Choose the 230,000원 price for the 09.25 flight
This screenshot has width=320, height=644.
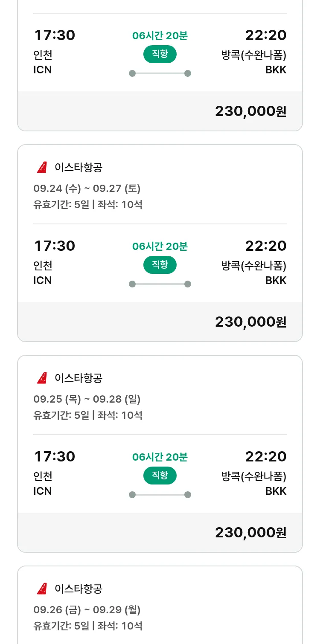coord(250,533)
